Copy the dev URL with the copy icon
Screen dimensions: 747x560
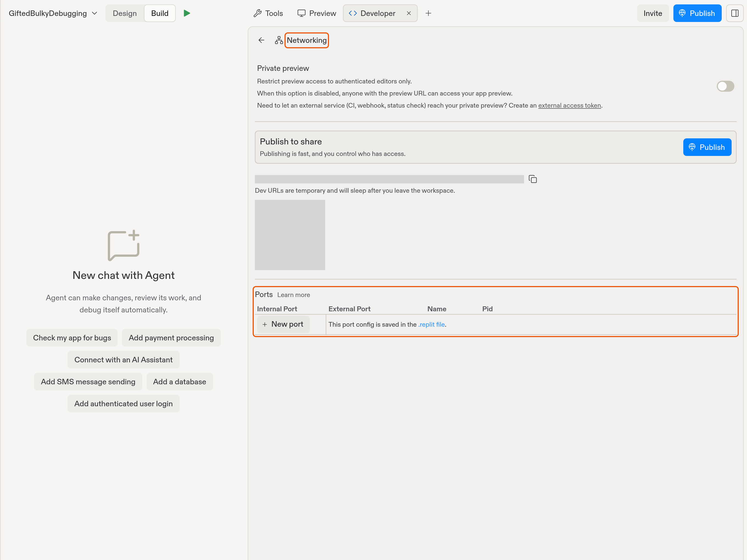pyautogui.click(x=533, y=179)
